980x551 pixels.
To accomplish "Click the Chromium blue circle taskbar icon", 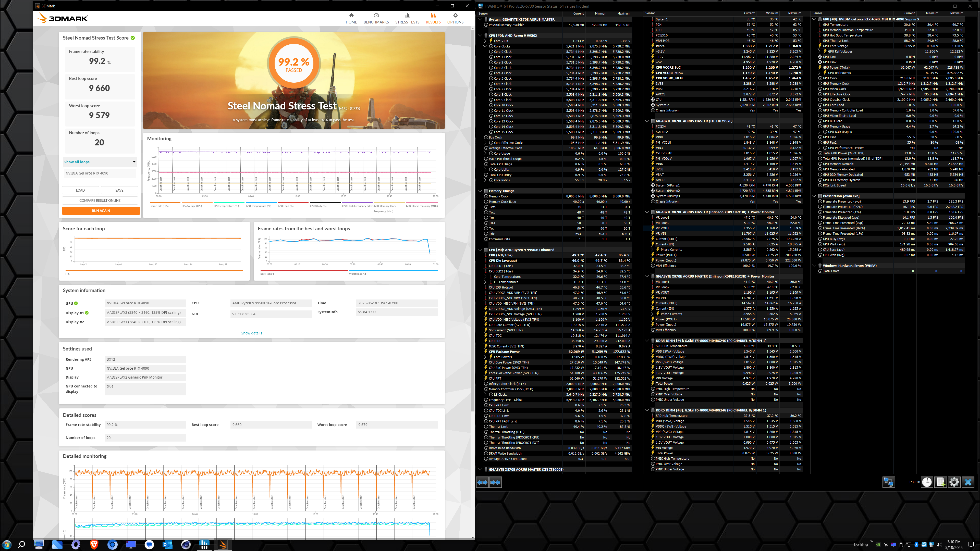I will click(113, 545).
